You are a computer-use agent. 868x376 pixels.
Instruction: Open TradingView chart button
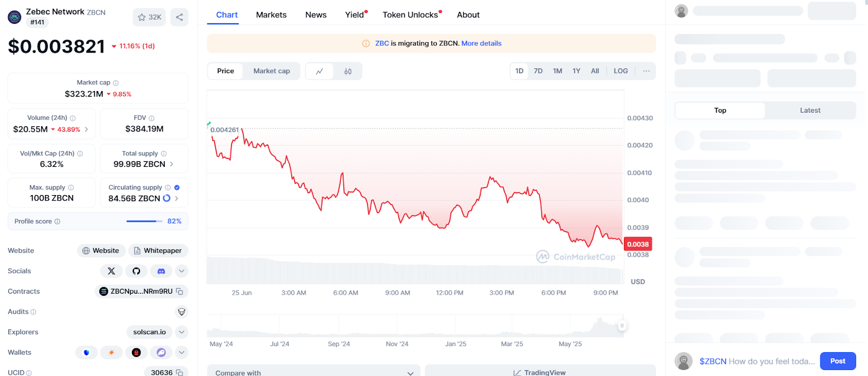pyautogui.click(x=540, y=372)
